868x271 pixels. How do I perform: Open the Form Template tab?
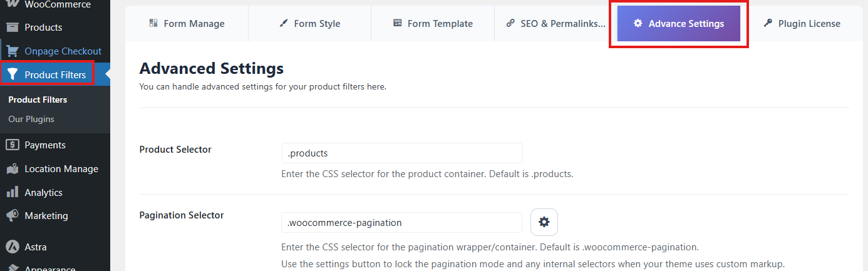tap(433, 24)
